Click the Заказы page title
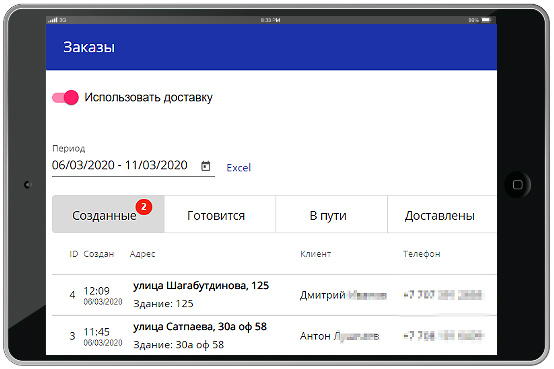Image resolution: width=554 pixels, height=369 pixels. pyautogui.click(x=89, y=47)
